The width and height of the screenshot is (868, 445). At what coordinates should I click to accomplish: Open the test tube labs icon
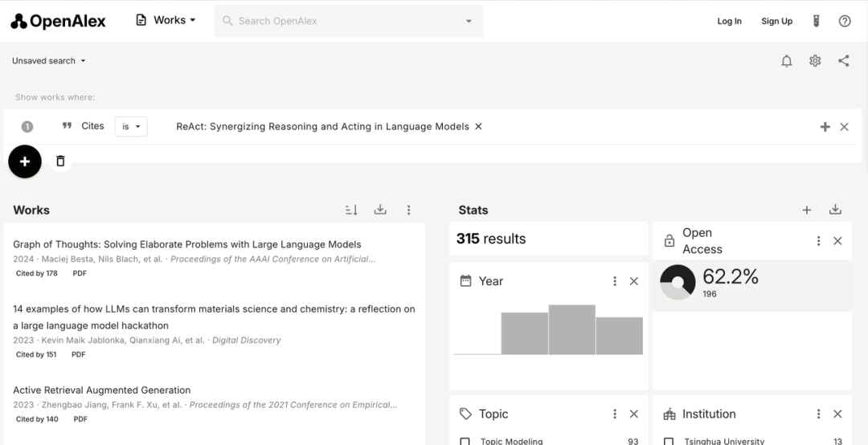pos(816,21)
